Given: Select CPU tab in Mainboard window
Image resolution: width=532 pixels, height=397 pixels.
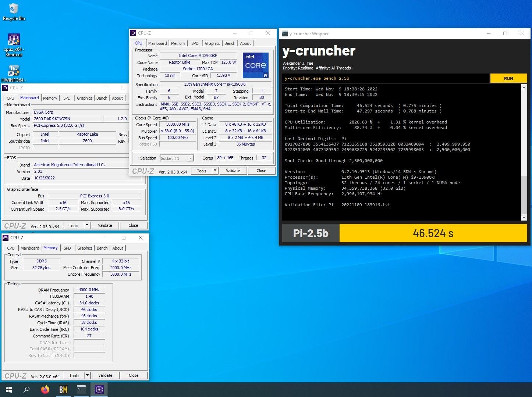Looking at the screenshot, I should coord(11,98).
